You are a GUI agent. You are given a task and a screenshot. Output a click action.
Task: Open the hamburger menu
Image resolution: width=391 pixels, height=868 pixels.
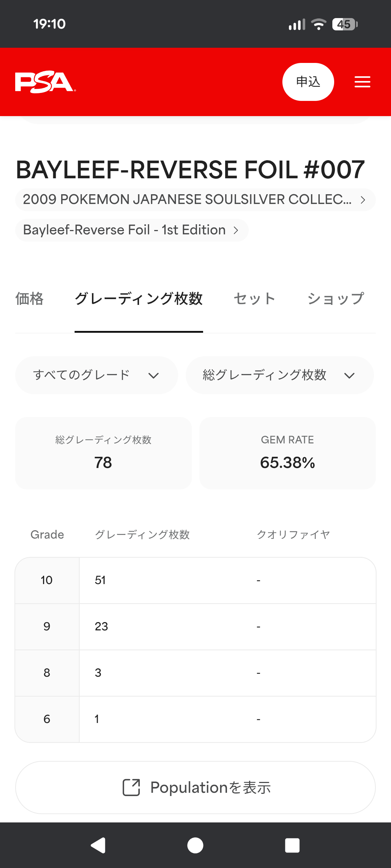tap(362, 82)
